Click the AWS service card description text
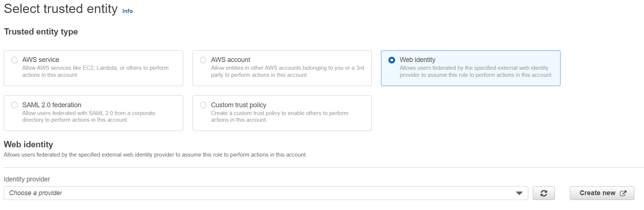644x210 pixels. pos(95,72)
